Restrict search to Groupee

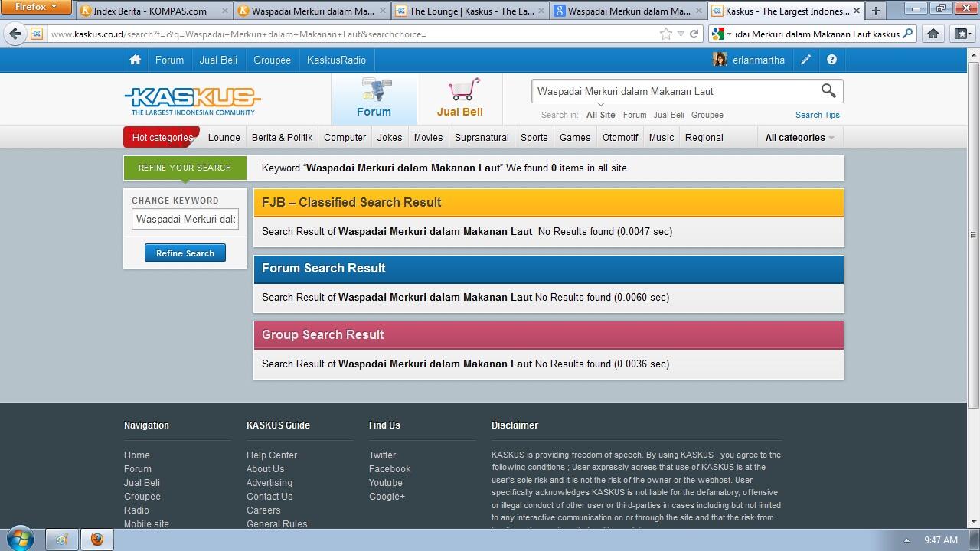[707, 115]
